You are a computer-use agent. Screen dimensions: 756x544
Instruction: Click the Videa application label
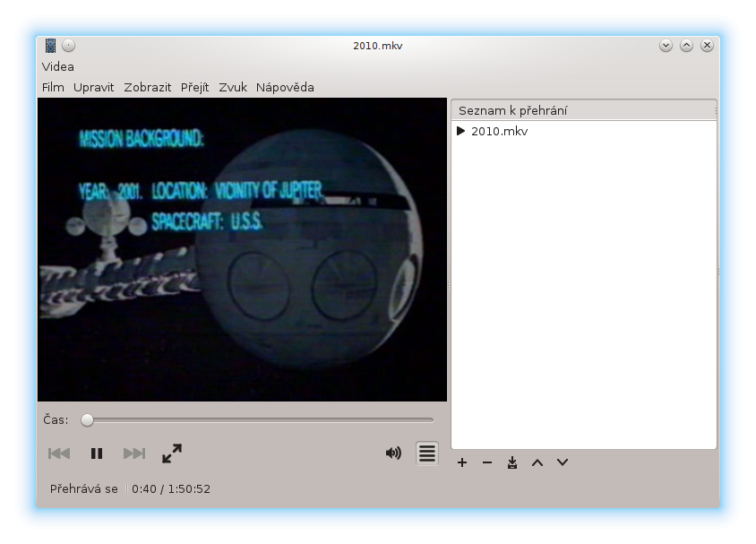click(x=58, y=66)
